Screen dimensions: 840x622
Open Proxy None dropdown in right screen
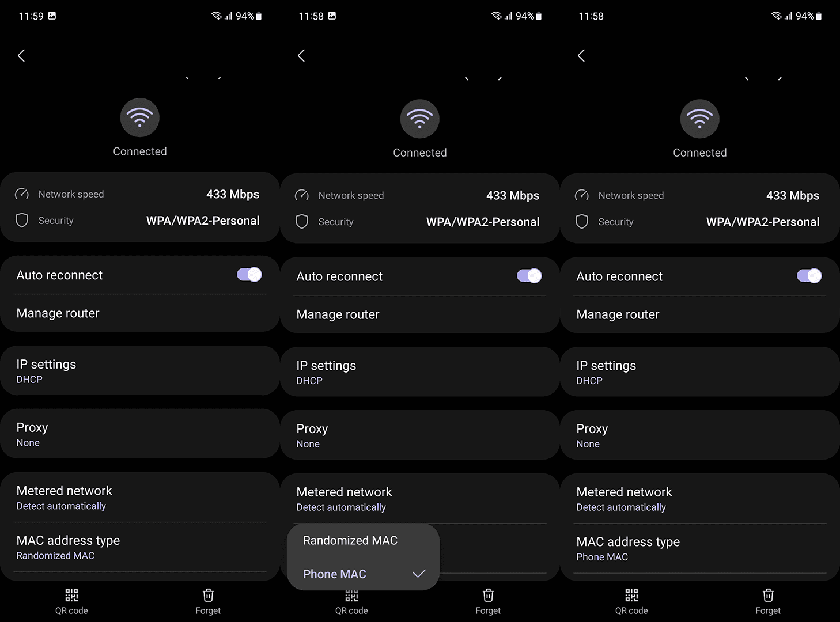pos(700,435)
